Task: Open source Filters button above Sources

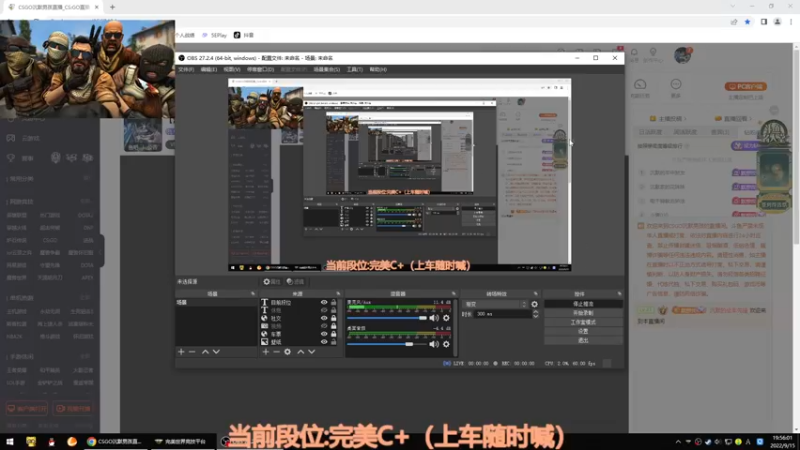Action: click(x=295, y=282)
